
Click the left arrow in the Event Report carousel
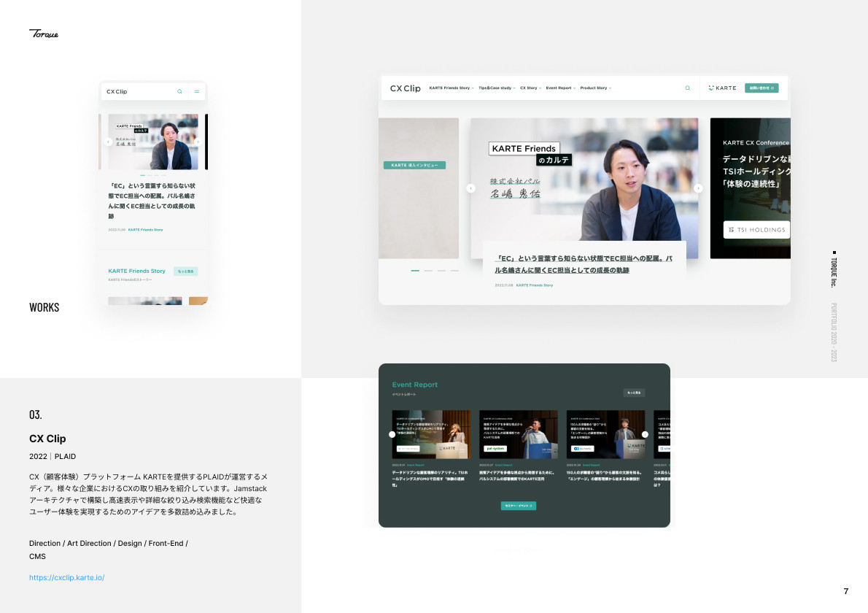coord(392,434)
